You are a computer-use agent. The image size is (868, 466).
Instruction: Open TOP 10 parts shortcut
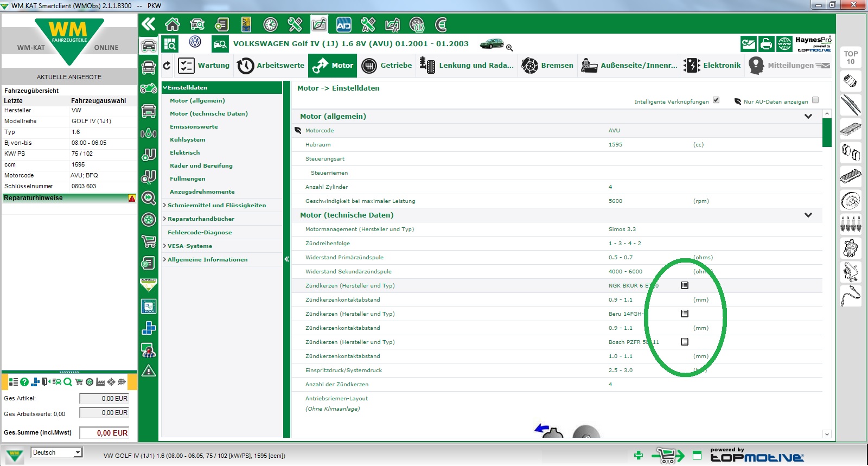coord(851,58)
